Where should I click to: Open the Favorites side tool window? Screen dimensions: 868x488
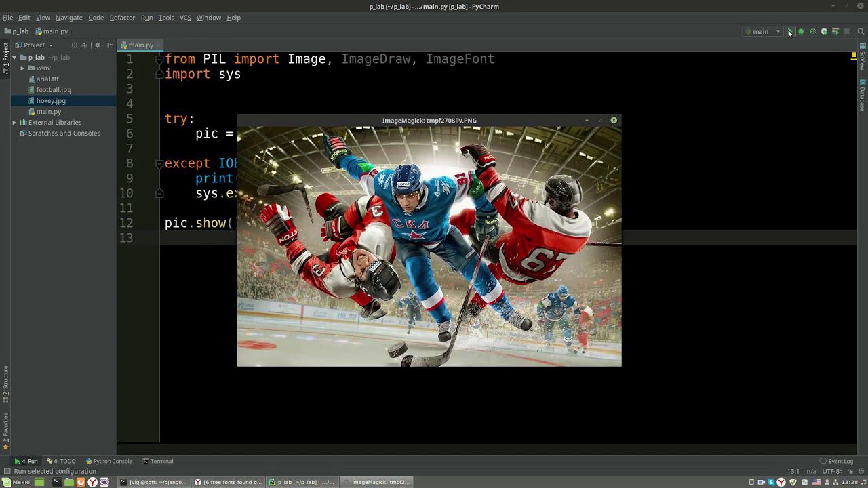5,431
